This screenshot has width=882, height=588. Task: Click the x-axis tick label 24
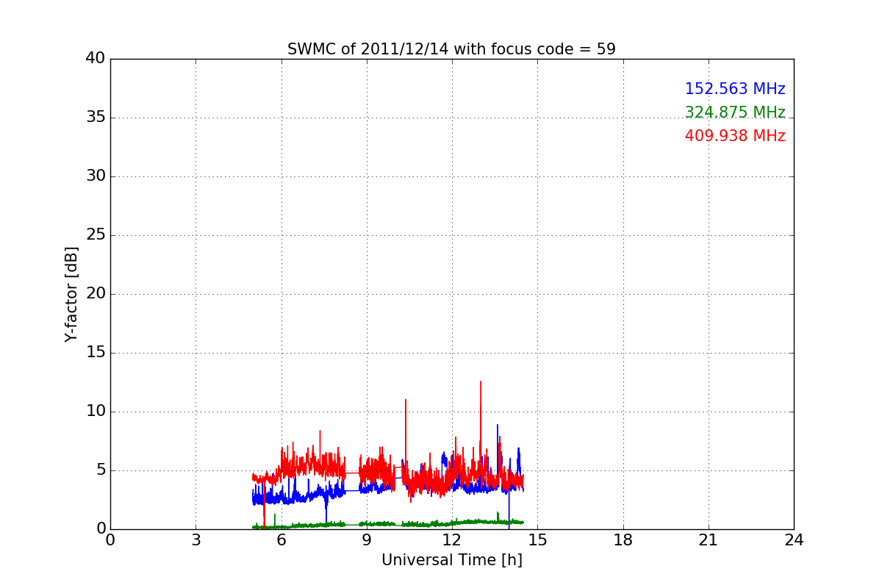794,540
